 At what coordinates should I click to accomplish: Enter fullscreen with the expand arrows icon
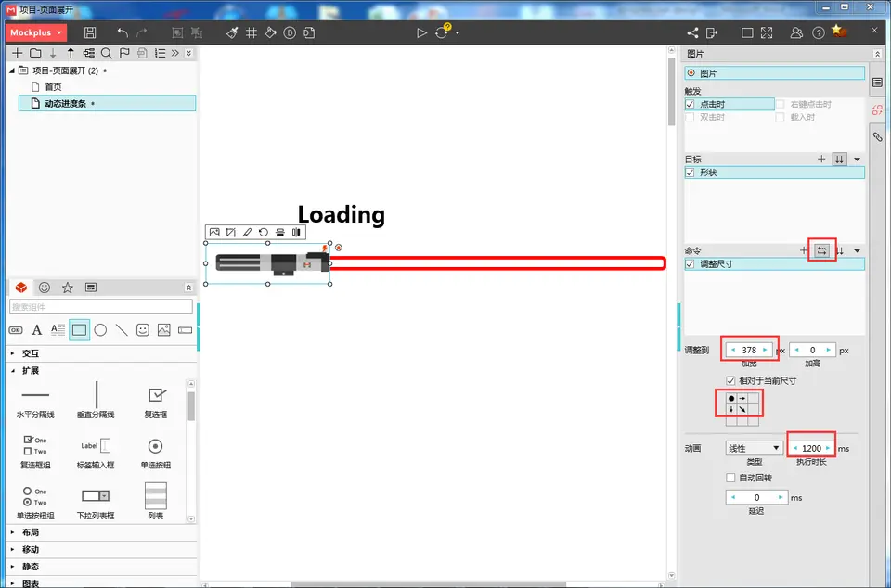[x=767, y=32]
